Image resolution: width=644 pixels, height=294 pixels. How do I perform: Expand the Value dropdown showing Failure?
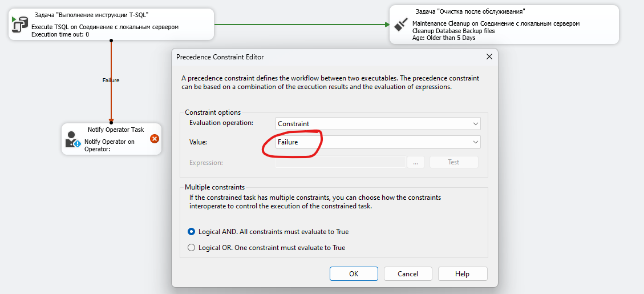coord(378,142)
